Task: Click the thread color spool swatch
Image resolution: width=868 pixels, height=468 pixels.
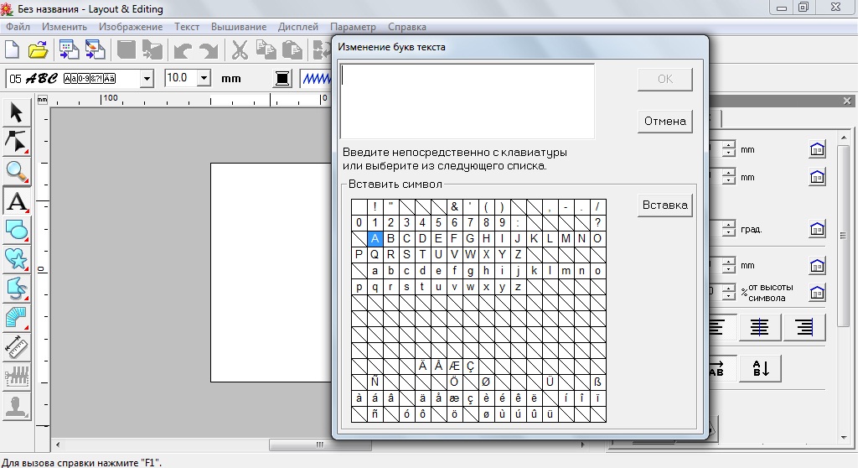Action: (x=282, y=79)
